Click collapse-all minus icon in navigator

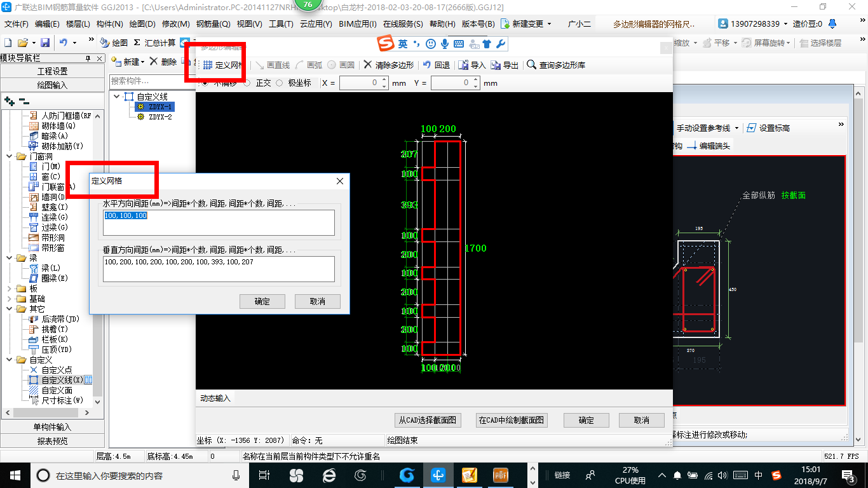tap(24, 100)
